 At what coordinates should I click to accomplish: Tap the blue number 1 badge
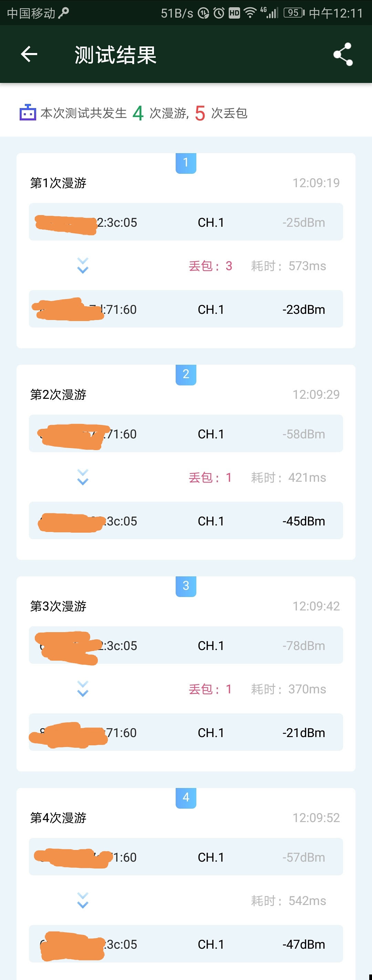tap(186, 163)
